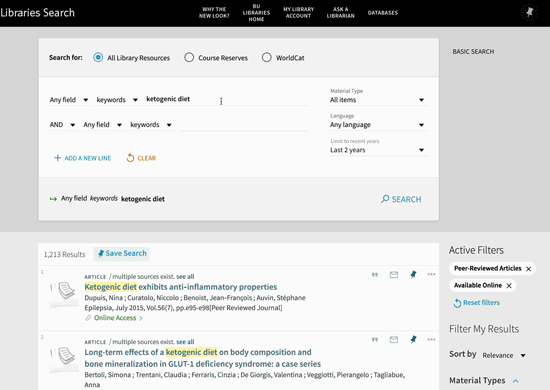Click empty second row search input
The height and width of the screenshot is (390, 550).
[243, 125]
